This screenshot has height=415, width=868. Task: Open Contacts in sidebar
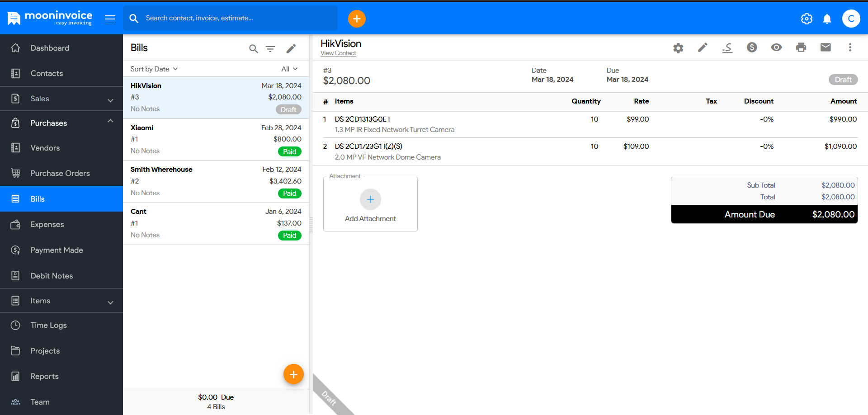61,73
